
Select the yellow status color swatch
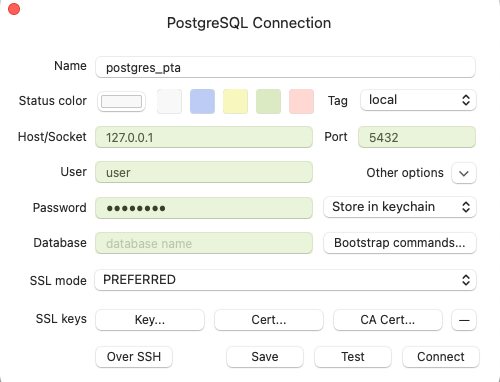point(235,101)
